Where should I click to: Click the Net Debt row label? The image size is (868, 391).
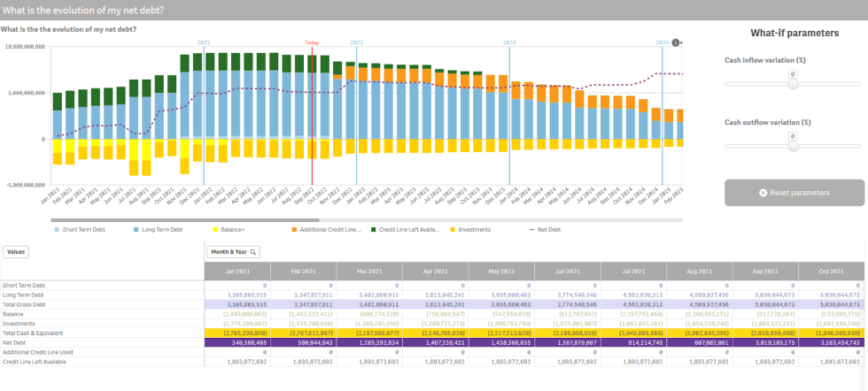16,341
